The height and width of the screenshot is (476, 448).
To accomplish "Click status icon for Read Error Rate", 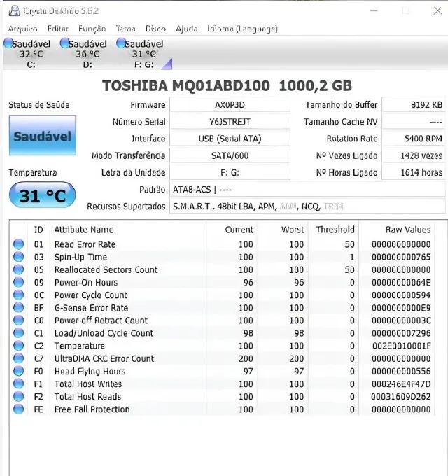I will (18, 244).
